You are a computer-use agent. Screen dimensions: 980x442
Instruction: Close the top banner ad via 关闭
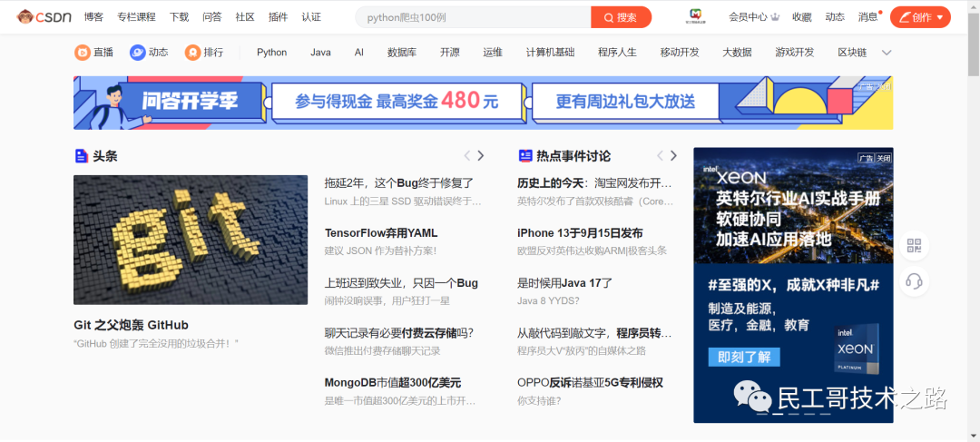885,86
